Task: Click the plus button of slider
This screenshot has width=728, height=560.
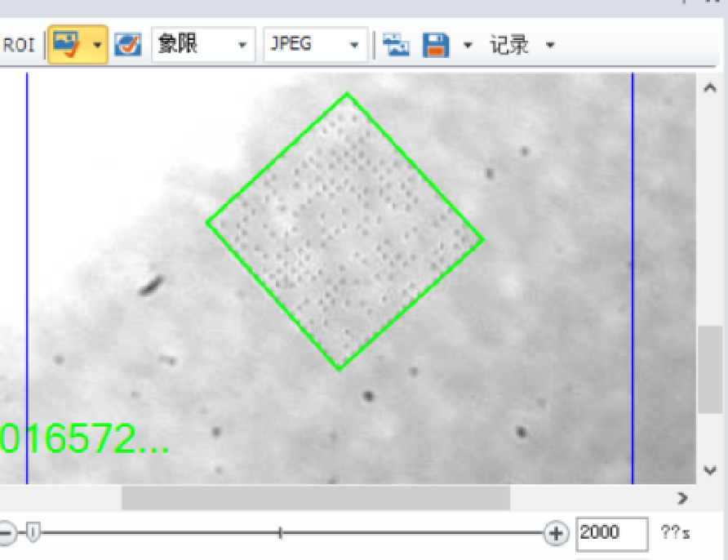Action: (x=556, y=534)
